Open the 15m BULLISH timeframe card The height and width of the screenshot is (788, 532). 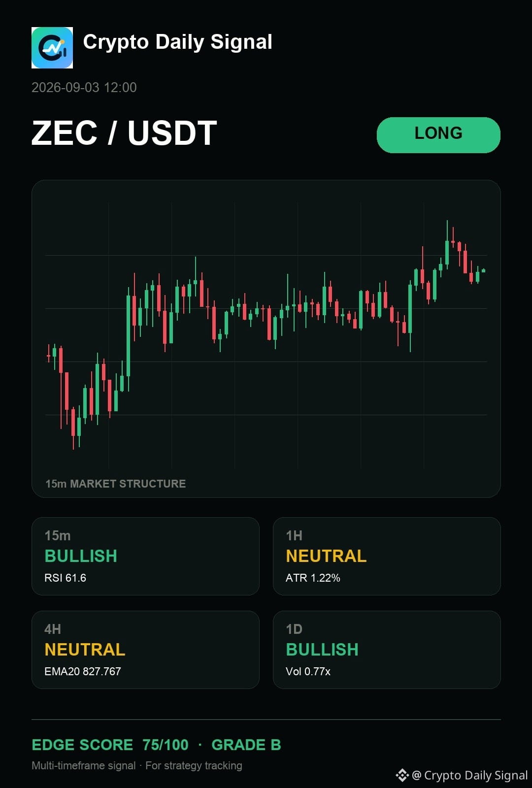[145, 556]
